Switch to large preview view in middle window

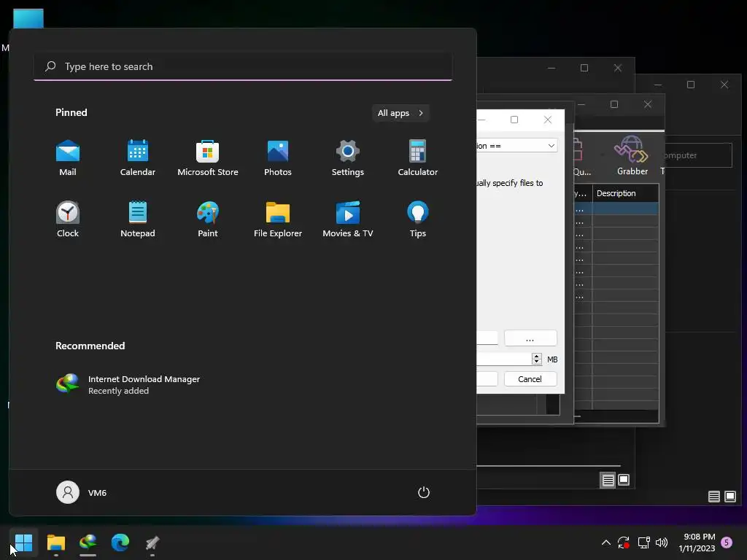coord(624,480)
